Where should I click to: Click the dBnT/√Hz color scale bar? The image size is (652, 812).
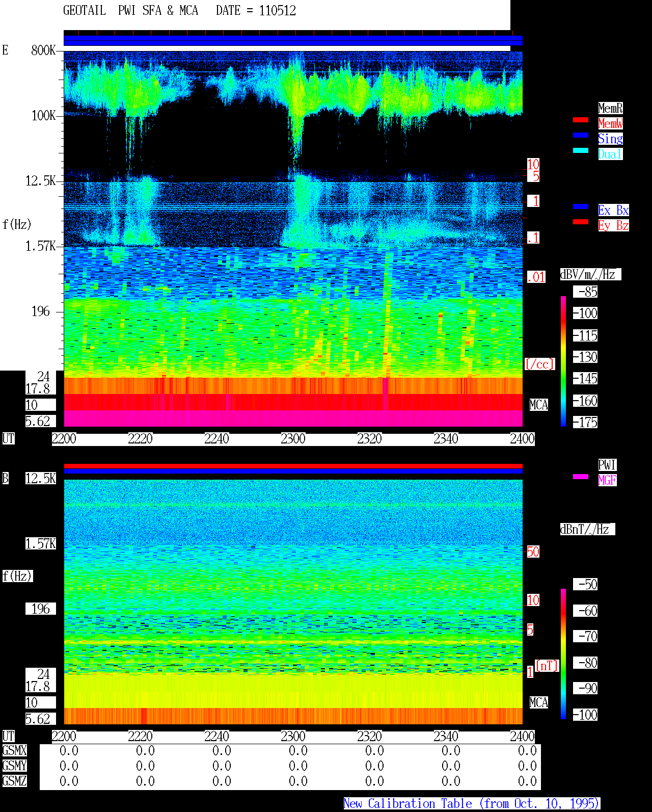(x=563, y=654)
